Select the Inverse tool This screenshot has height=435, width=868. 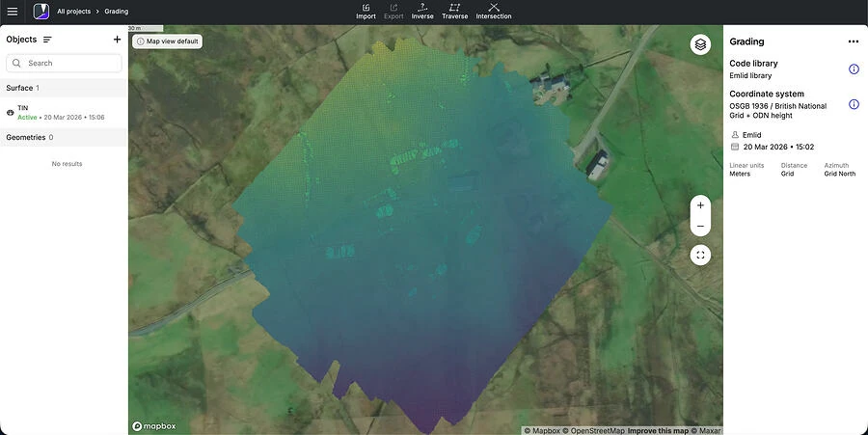click(x=422, y=12)
